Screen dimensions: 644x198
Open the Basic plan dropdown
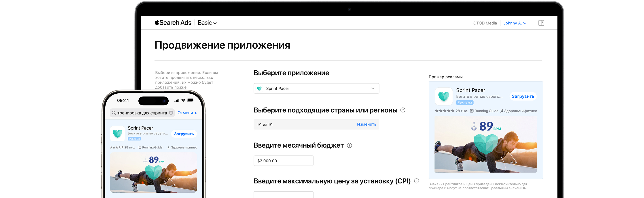pyautogui.click(x=207, y=23)
